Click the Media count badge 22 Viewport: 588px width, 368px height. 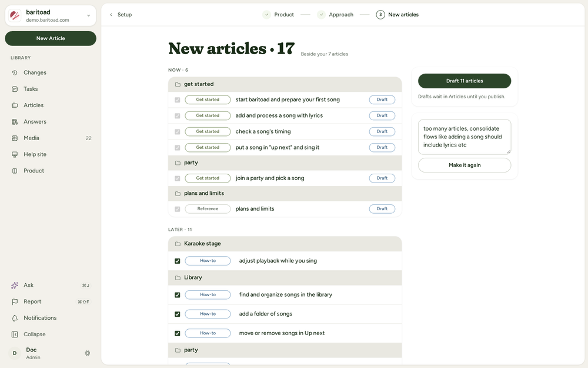coord(89,138)
